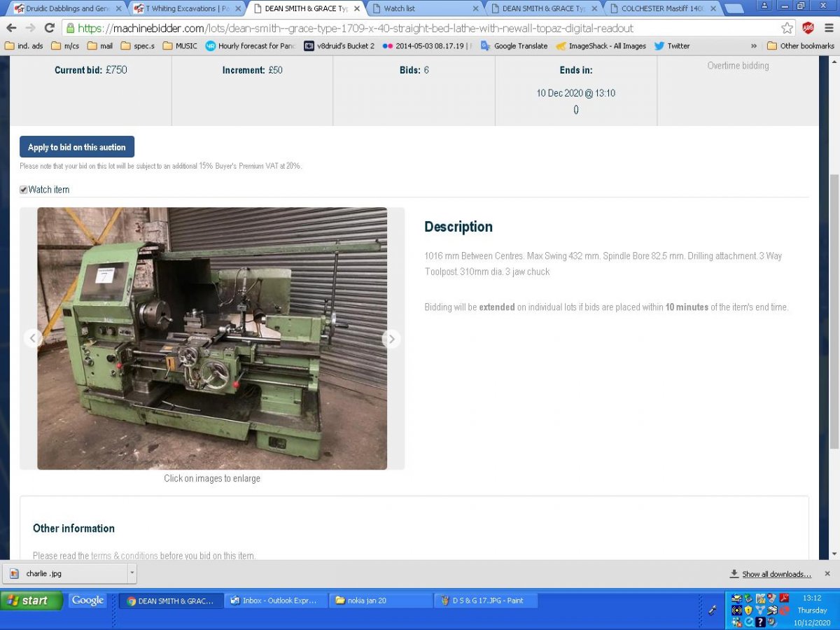Viewport: 840px width, 630px height.
Task: Go back with the browser back arrow
Action: (11, 28)
